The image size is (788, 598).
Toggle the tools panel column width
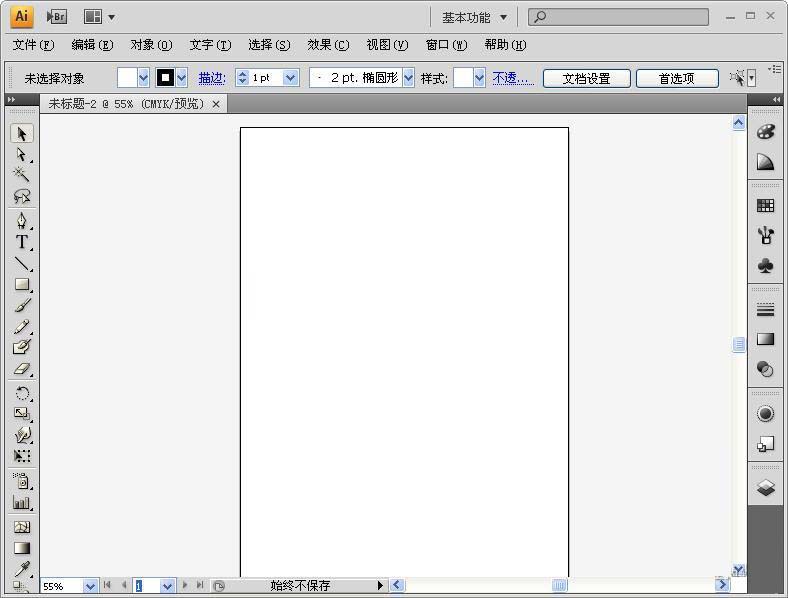11,99
